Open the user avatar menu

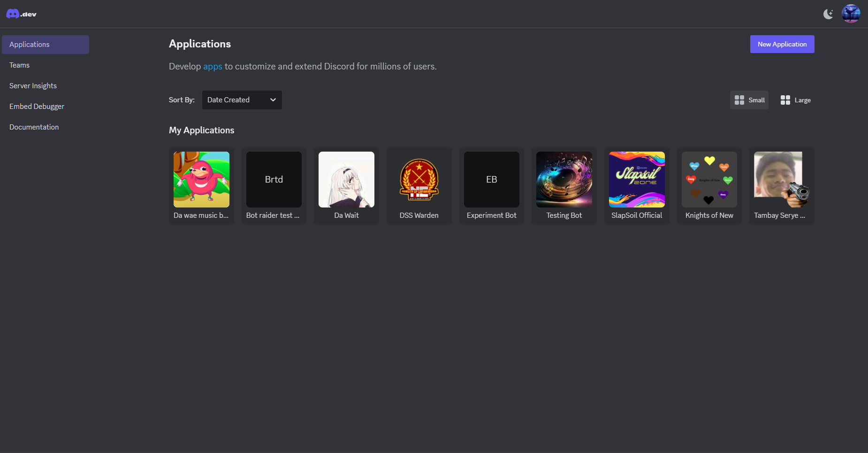coord(851,13)
